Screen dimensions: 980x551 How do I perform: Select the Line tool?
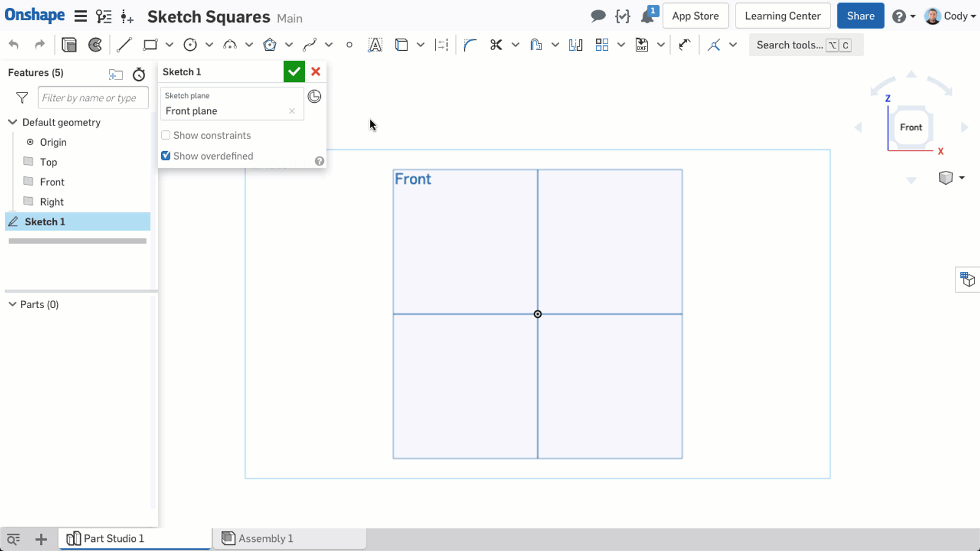click(x=124, y=45)
